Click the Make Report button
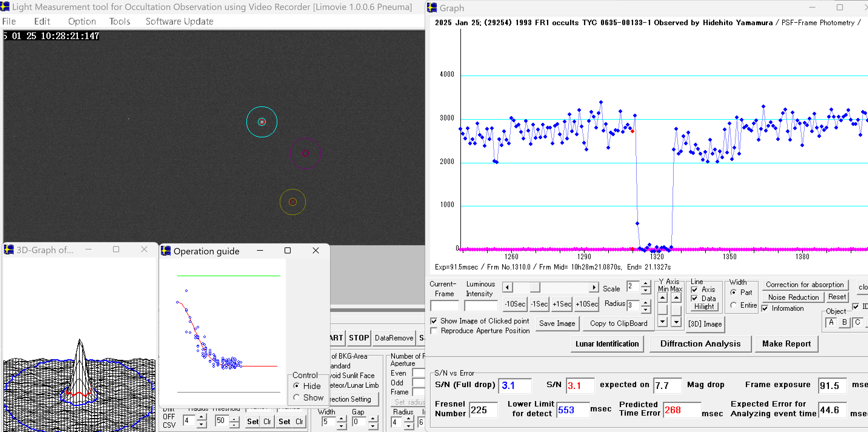Viewport: 868px width, 432px height. coord(786,344)
